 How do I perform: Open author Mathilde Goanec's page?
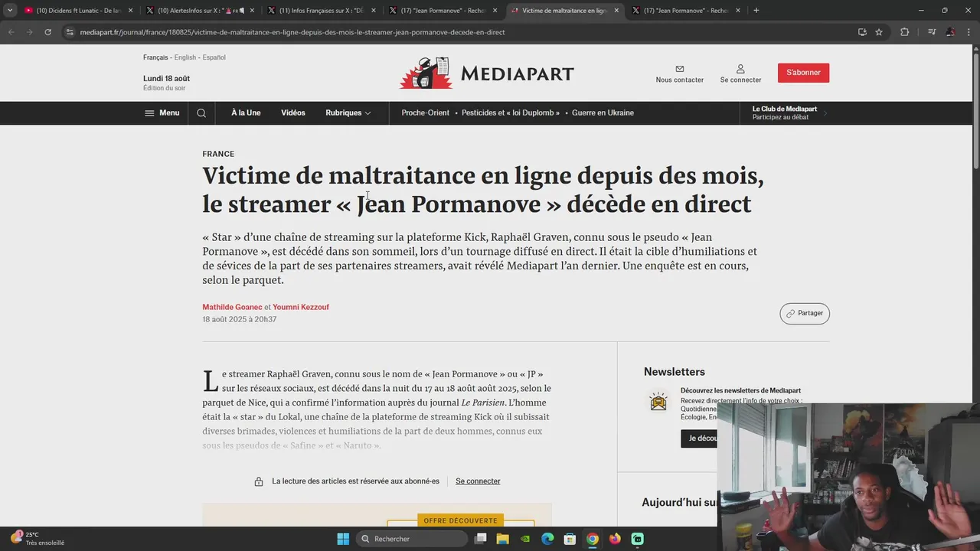[x=232, y=307]
